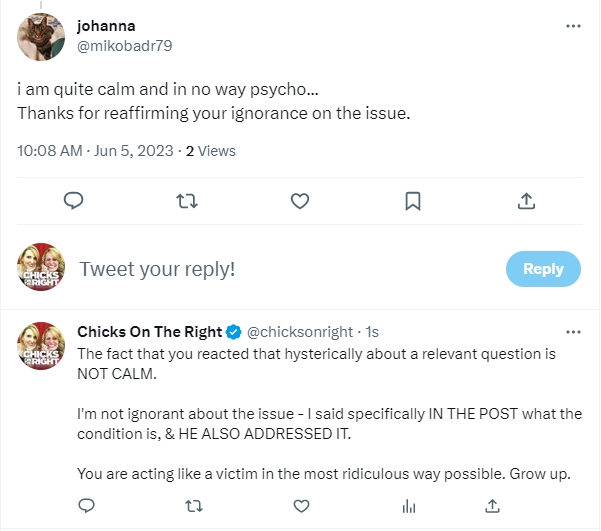This screenshot has width=601, height=531.
Task: Reply to johanna's tweet via comment icon
Action: coord(73,201)
